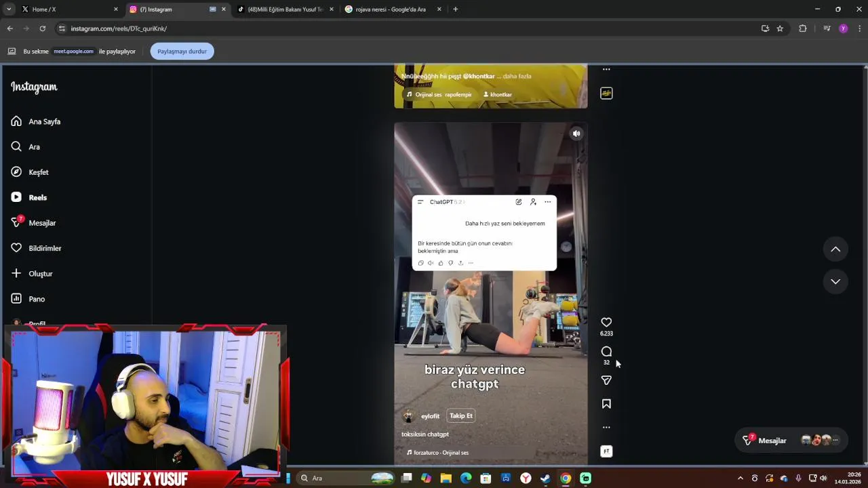Screen dimensions: 868x488
Task: Open eylofit profile avatar
Action: pyautogui.click(x=408, y=416)
